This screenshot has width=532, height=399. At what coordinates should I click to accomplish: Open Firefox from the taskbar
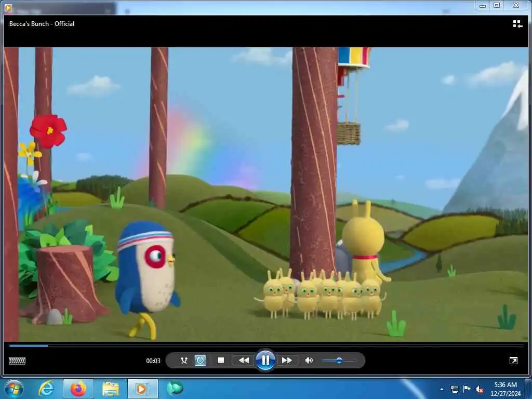click(78, 389)
